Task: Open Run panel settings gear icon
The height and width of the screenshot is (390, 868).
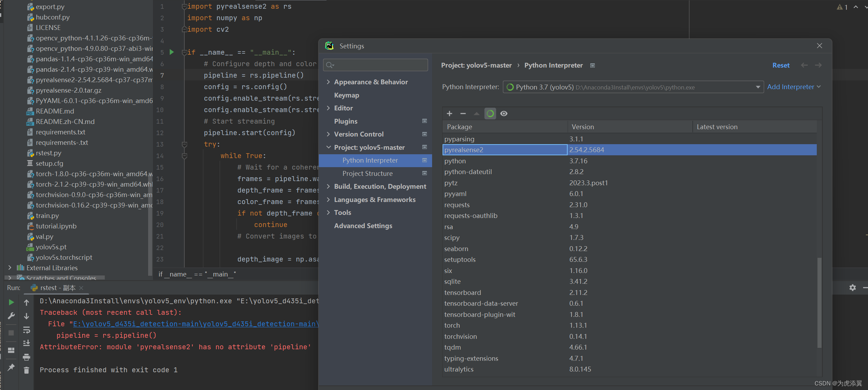Action: (852, 288)
